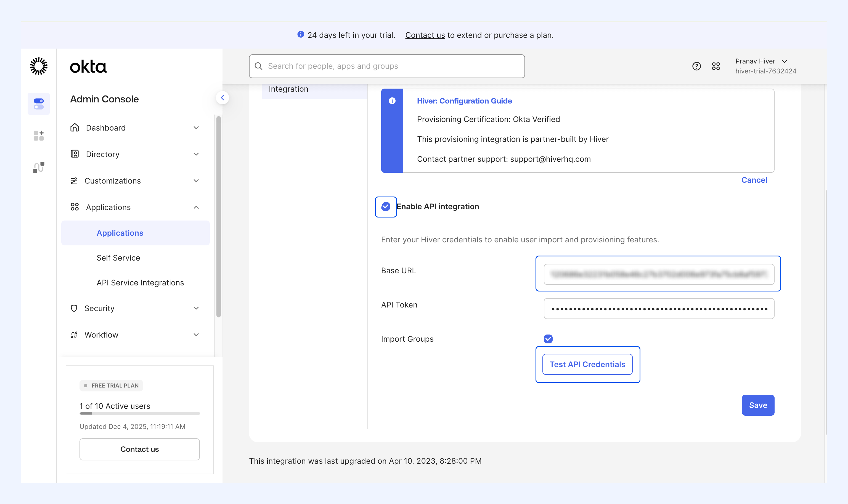Click the Directory contact-book icon
This screenshot has height=504, width=848.
[75, 154]
